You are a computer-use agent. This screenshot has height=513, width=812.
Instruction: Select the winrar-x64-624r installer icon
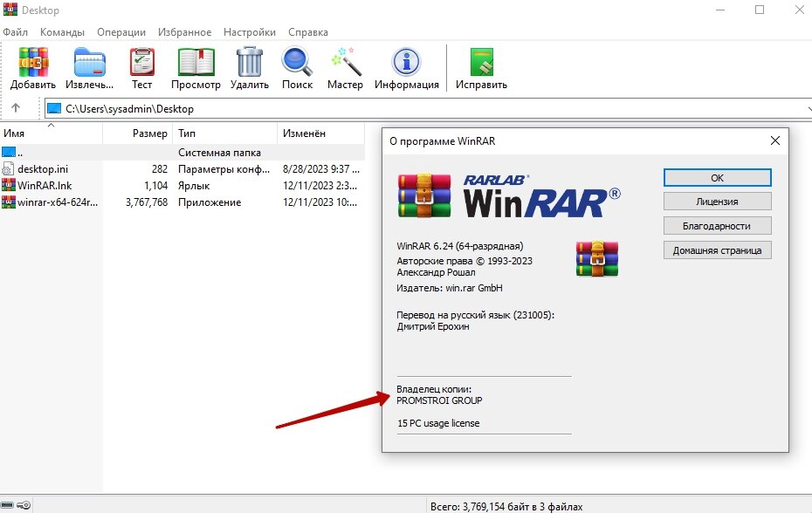(x=8, y=202)
